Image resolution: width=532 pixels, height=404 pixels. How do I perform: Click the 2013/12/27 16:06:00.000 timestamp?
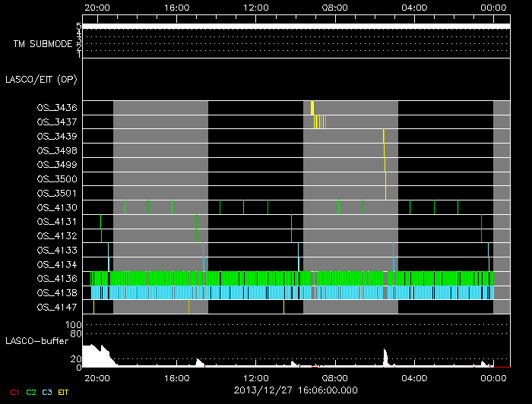click(x=295, y=390)
